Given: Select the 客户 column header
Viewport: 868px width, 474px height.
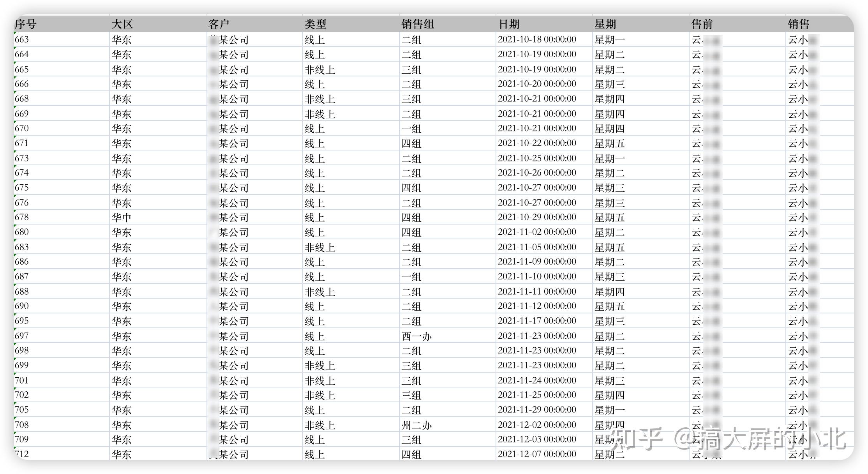Looking at the screenshot, I should point(219,24).
